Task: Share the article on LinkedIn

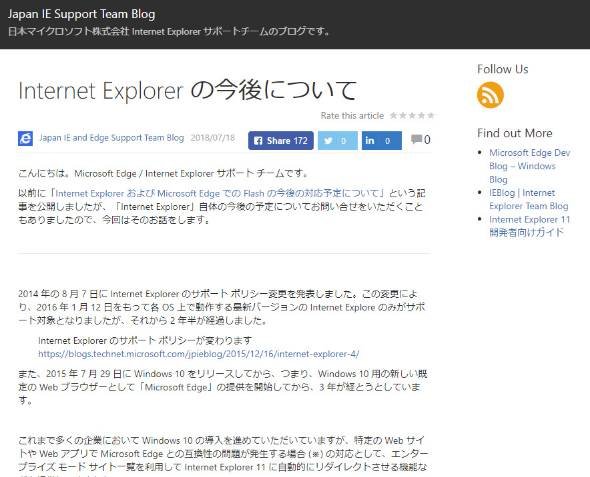Action: (382, 141)
